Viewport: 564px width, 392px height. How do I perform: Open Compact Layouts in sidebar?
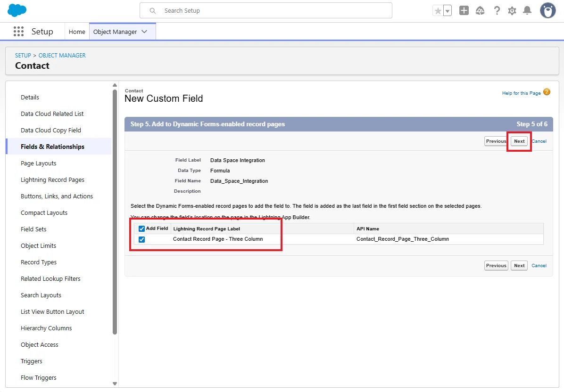44,212
